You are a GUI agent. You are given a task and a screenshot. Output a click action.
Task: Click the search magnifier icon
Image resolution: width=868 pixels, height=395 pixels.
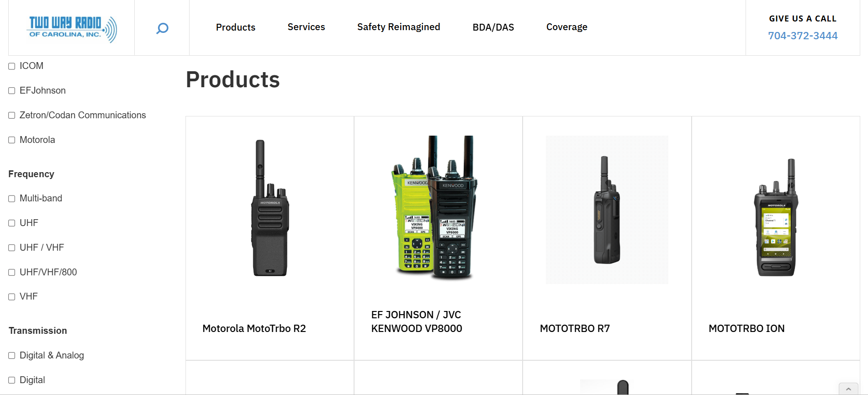[162, 28]
